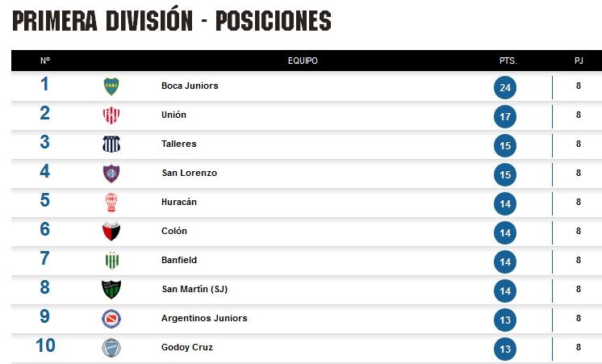Click the Argentinos Juniors team name
The height and width of the screenshot is (364, 602).
coord(204,318)
